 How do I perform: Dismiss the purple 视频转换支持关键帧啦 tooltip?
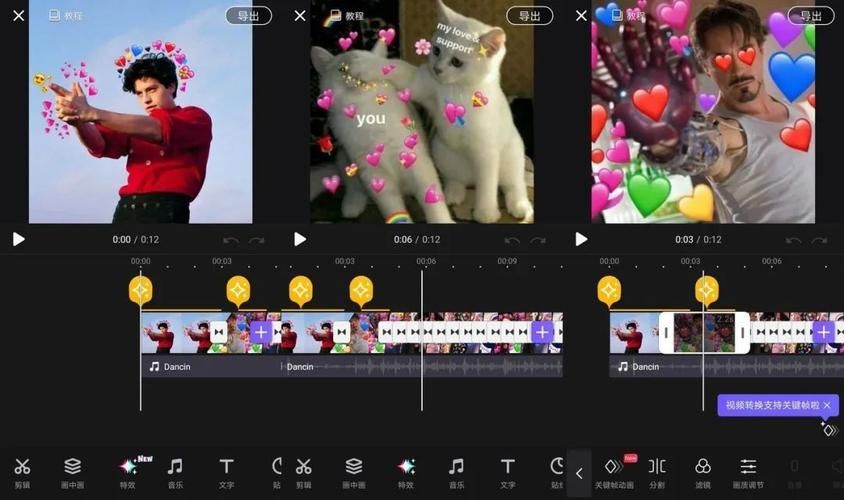click(x=827, y=405)
